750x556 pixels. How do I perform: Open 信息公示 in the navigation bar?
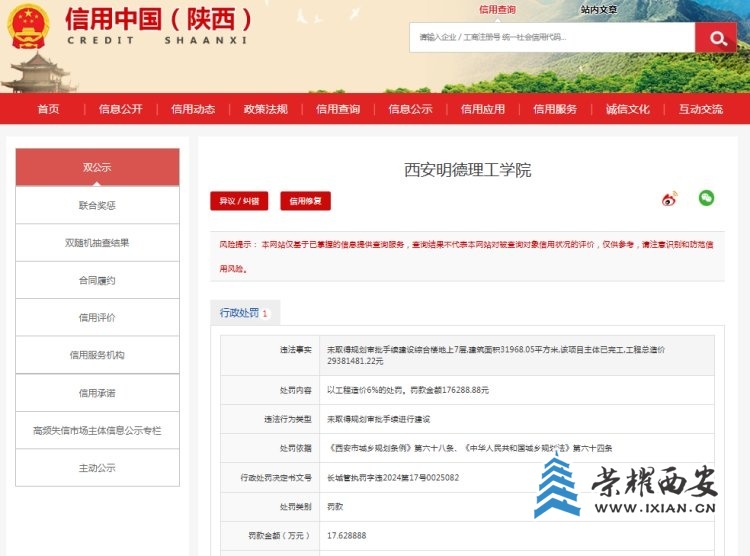(410, 109)
